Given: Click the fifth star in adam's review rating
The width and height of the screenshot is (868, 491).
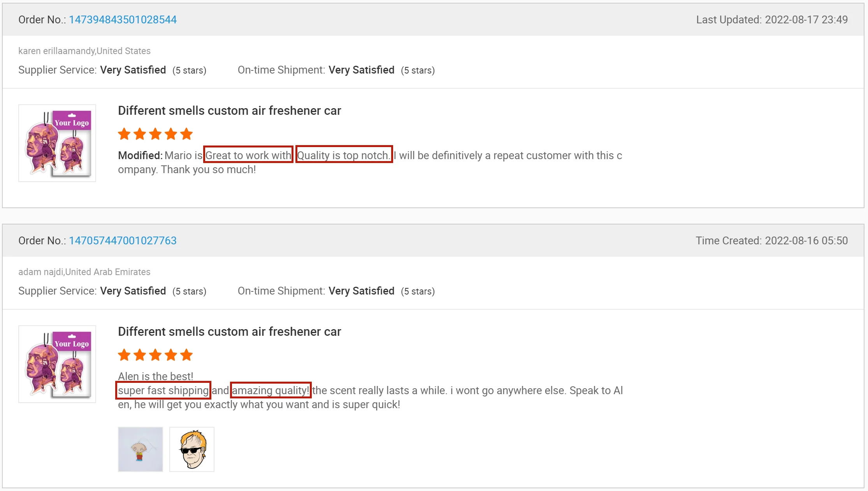Looking at the screenshot, I should 186,355.
